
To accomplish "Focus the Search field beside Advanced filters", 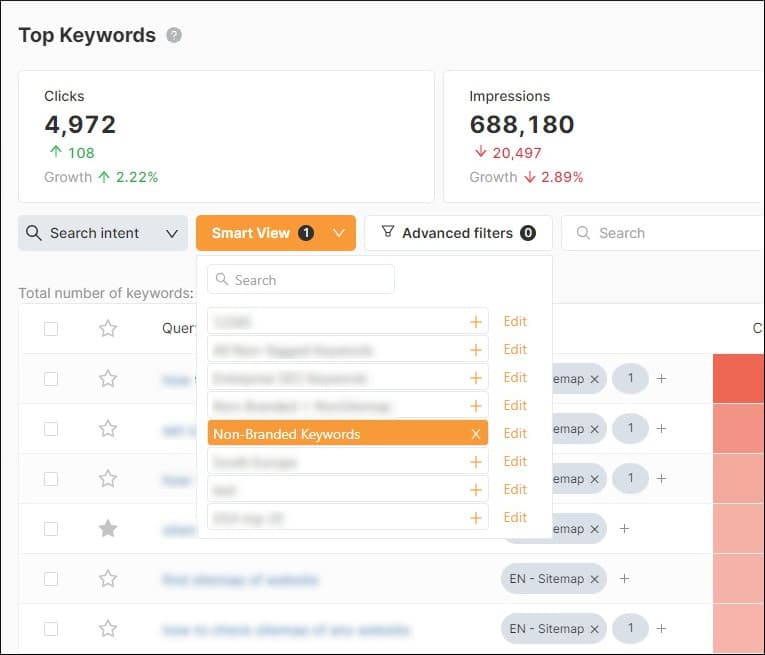I will [x=663, y=233].
